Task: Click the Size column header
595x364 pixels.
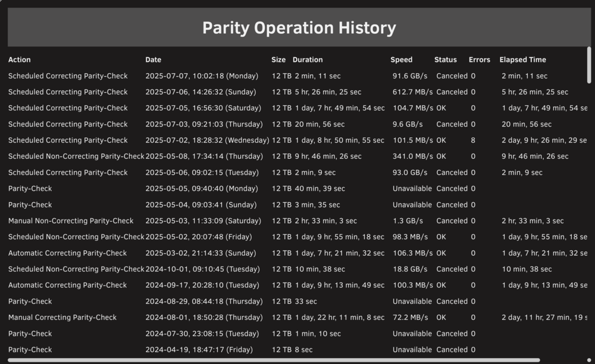Action: (278, 59)
